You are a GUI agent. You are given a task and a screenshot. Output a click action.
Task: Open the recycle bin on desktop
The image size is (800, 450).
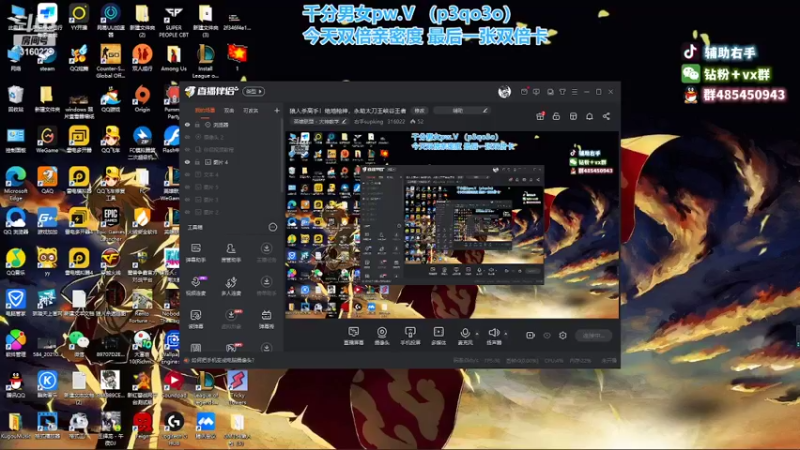(15, 99)
